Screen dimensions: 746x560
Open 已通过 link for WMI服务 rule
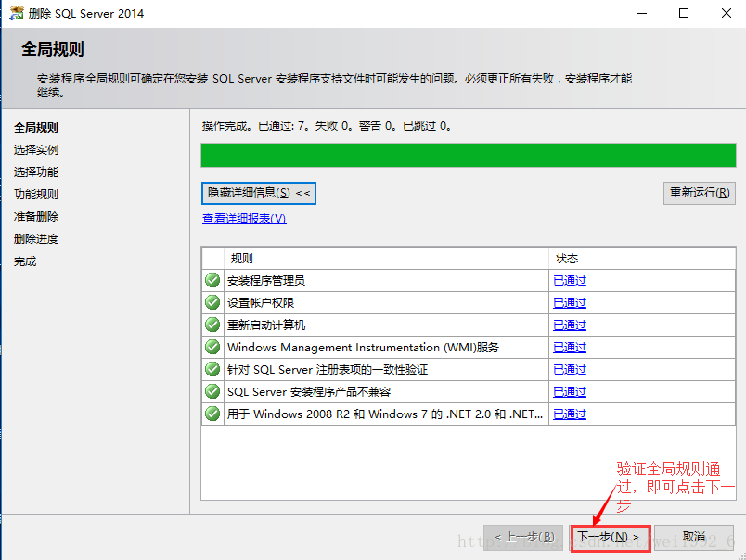(570, 348)
